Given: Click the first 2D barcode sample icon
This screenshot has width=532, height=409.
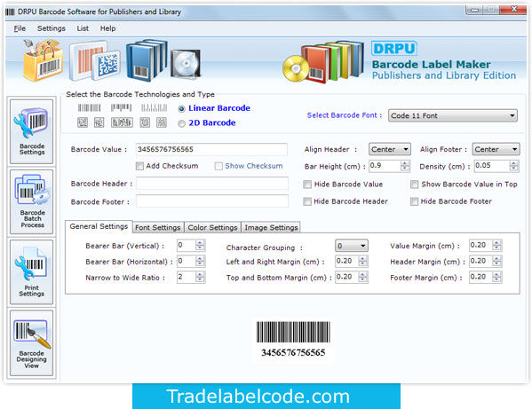Looking at the screenshot, I should (83, 122).
